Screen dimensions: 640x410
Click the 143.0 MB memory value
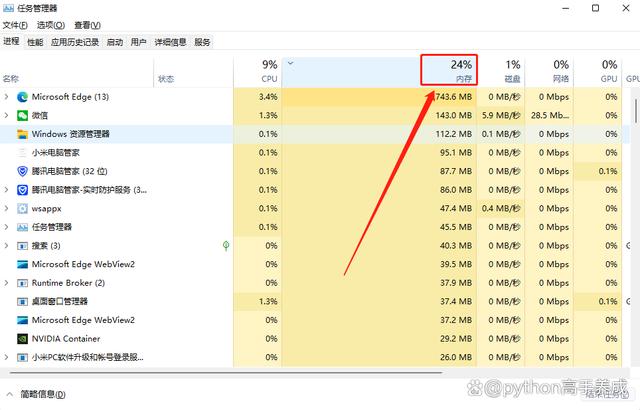tap(453, 115)
